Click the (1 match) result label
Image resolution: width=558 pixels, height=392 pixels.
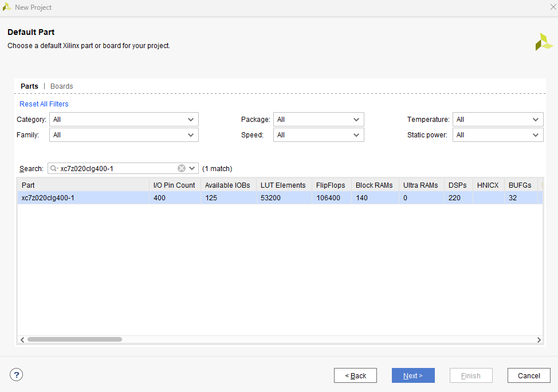point(217,168)
